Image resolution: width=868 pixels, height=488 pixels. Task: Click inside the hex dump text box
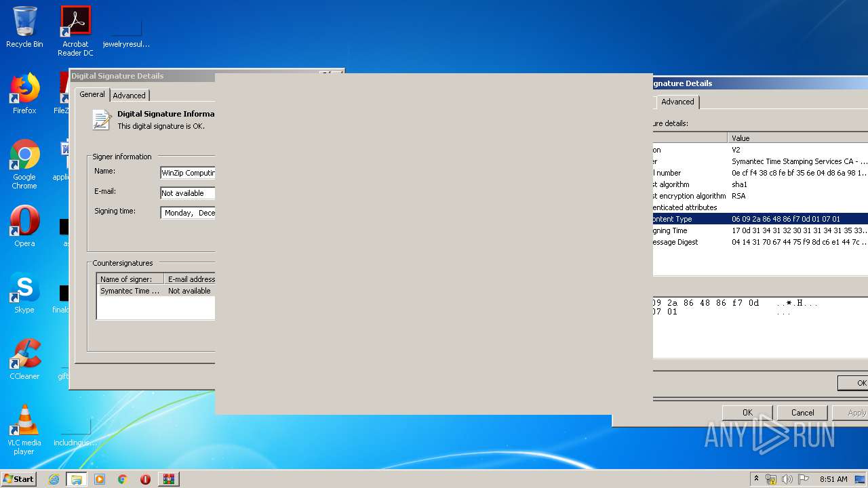coord(760,327)
